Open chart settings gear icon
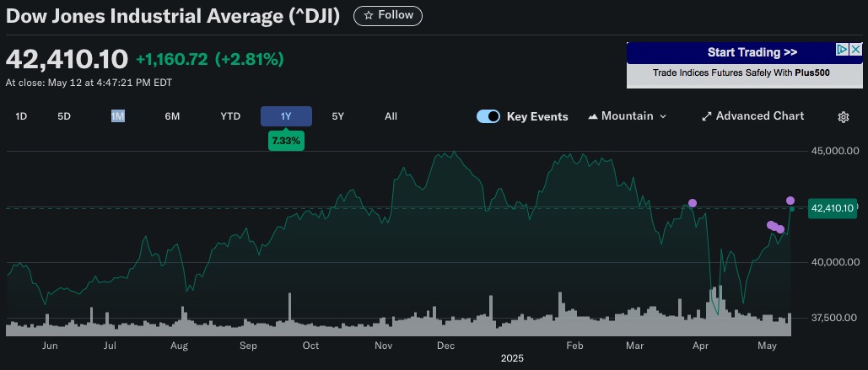 tap(843, 116)
